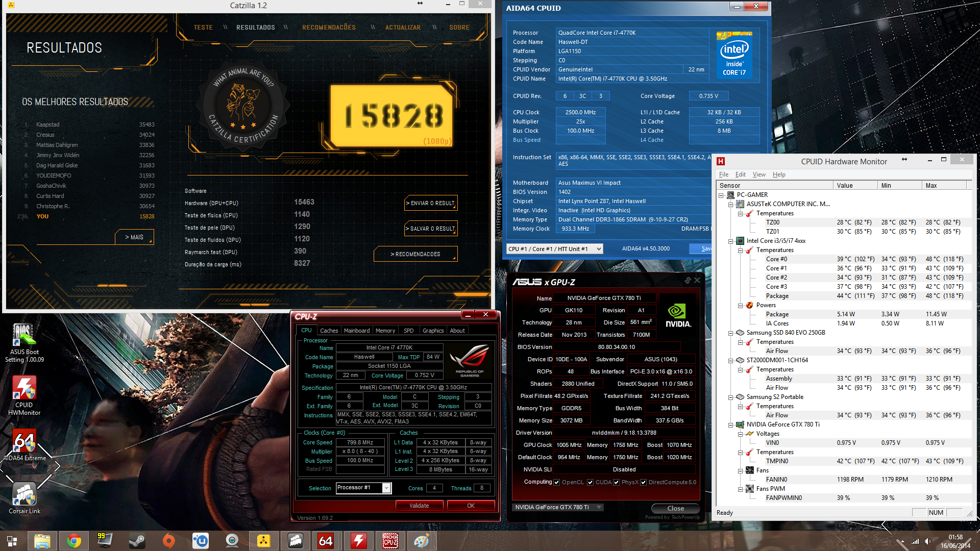
Task: Click the Max column header in HWMonitor
Action: (944, 186)
